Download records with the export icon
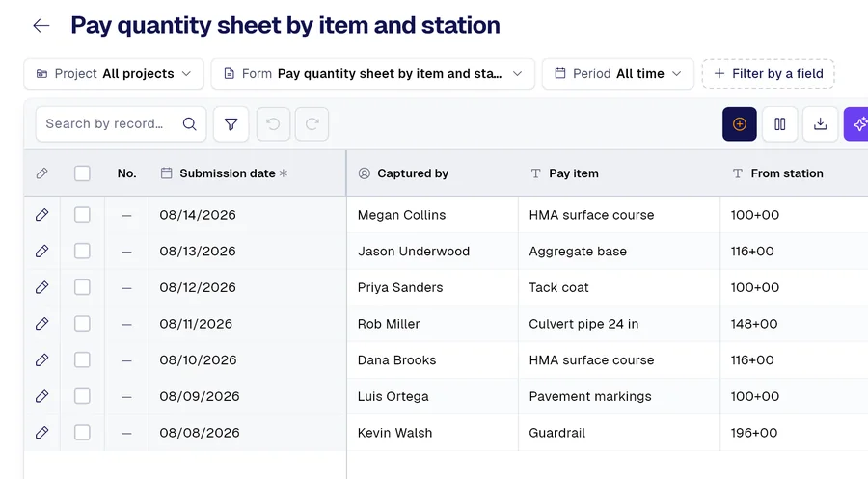The height and width of the screenshot is (479, 868). point(820,124)
